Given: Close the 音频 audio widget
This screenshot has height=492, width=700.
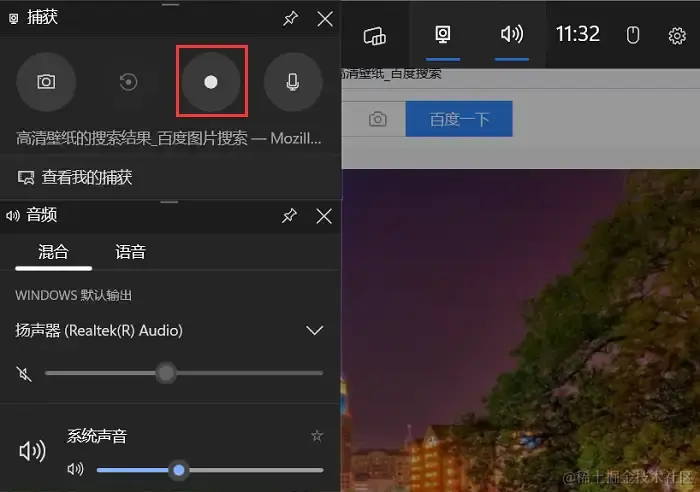Looking at the screenshot, I should pyautogui.click(x=324, y=216).
